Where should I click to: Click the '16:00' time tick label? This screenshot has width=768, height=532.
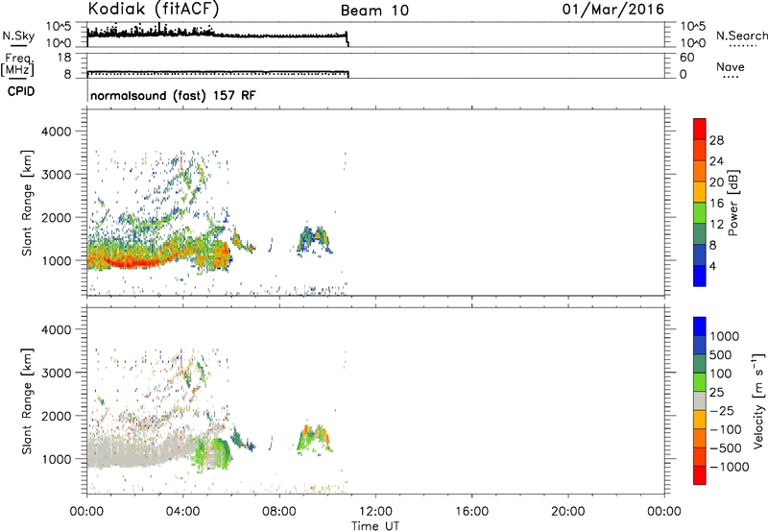click(x=471, y=512)
